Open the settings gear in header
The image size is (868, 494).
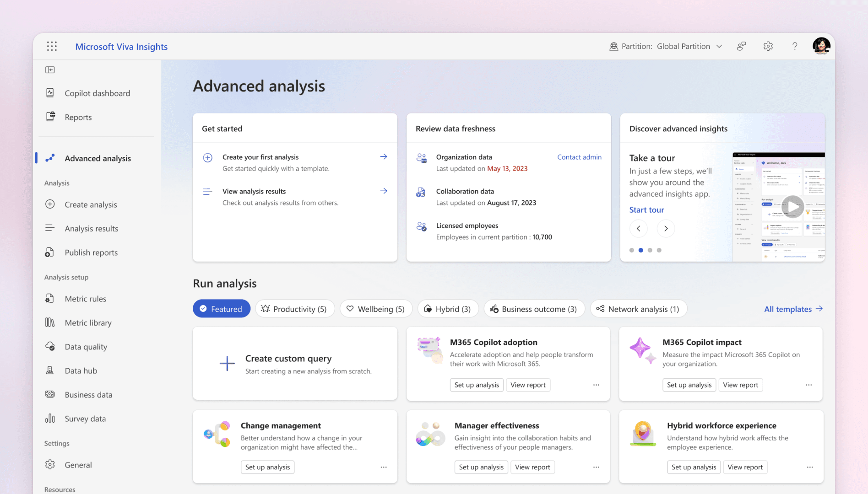point(768,46)
